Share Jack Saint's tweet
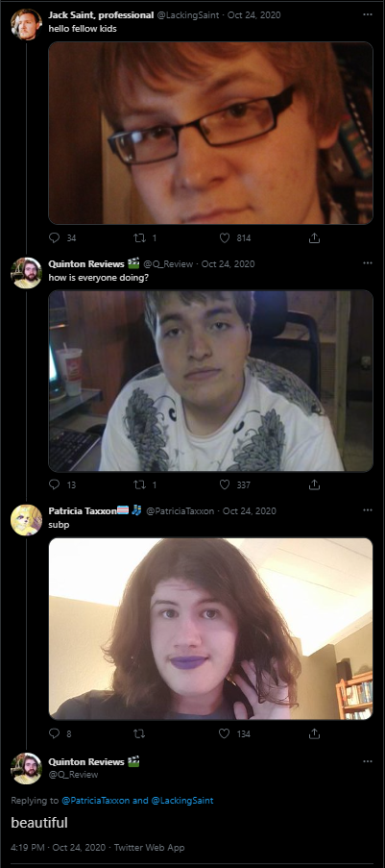Viewport: 385px width, 868px height. 314,237
